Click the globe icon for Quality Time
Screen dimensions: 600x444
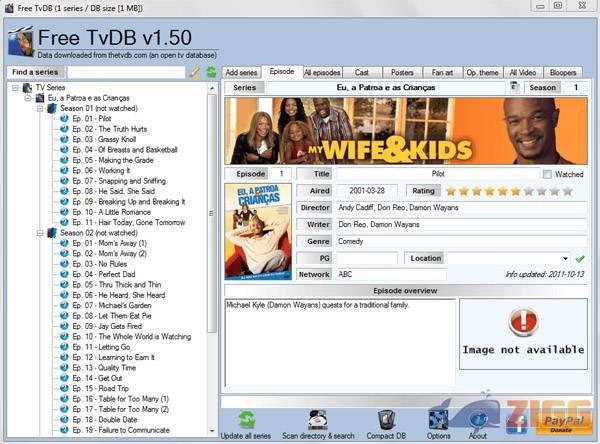(64, 367)
